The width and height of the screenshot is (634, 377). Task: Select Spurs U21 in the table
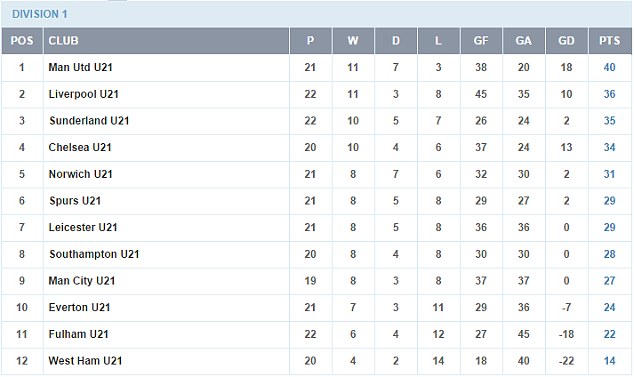[75, 201]
